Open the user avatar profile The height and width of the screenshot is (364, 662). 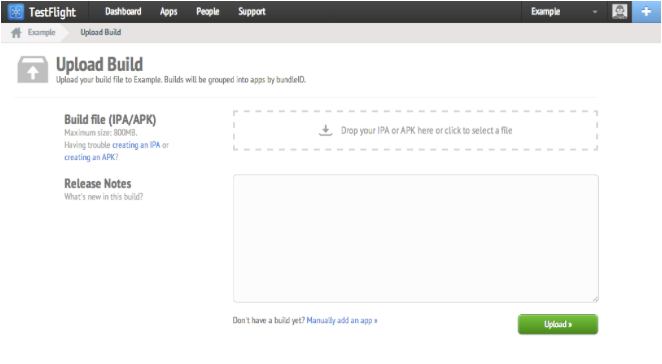[x=619, y=11]
